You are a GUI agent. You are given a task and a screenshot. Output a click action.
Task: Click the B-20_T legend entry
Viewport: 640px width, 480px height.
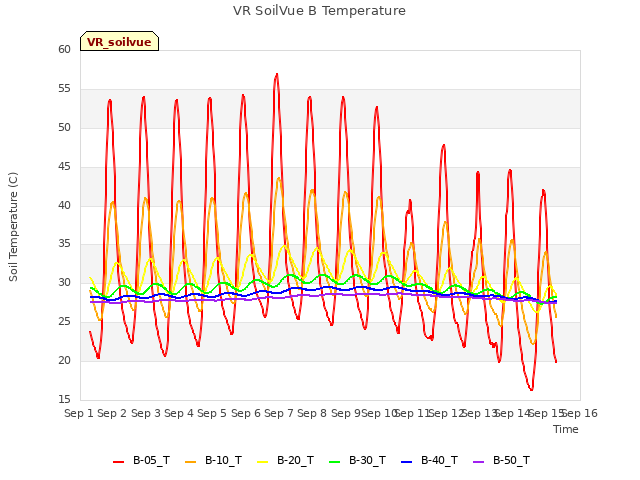pyautogui.click(x=285, y=461)
